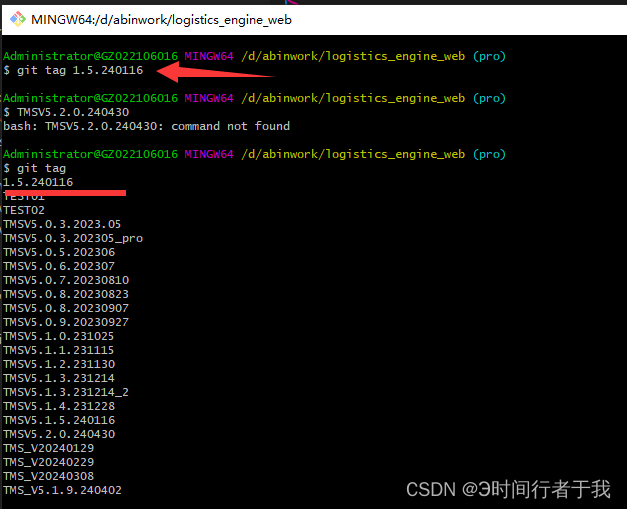Select the tag TMSV5.1.3.231214_2

[66, 392]
